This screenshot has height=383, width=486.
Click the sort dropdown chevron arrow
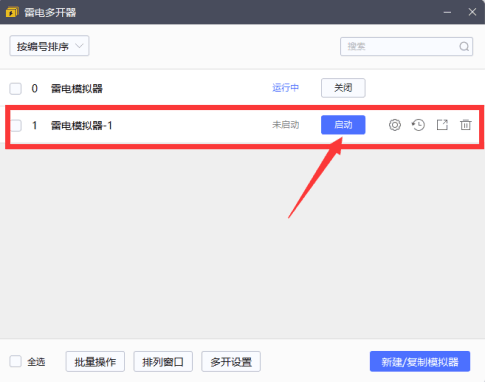coord(79,46)
